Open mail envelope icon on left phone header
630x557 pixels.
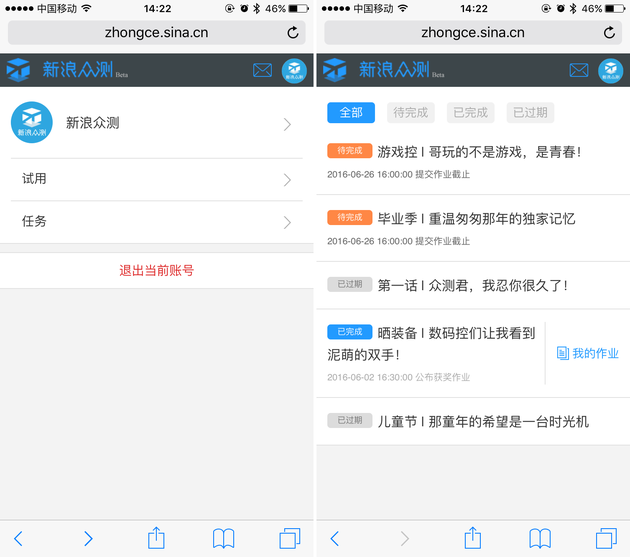pos(262,70)
